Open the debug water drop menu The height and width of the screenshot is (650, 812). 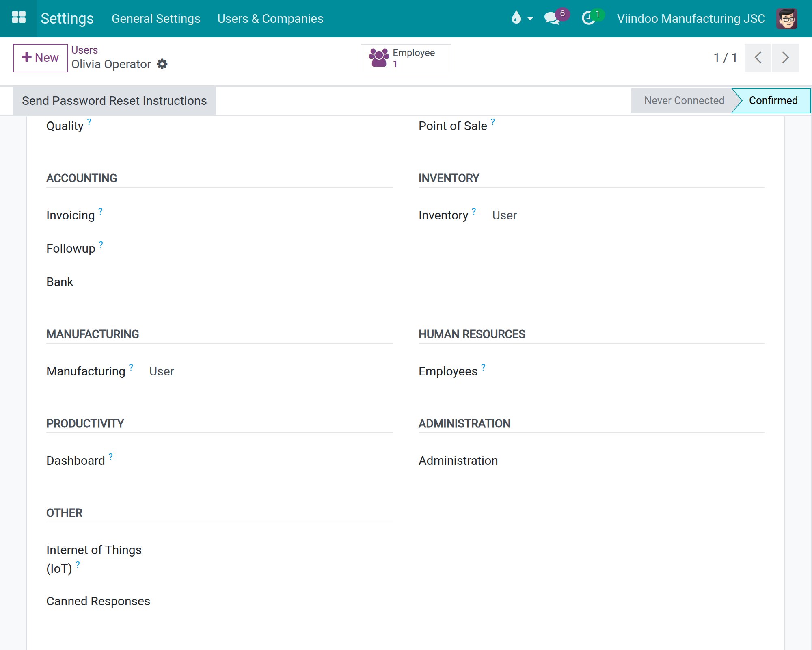tap(522, 18)
